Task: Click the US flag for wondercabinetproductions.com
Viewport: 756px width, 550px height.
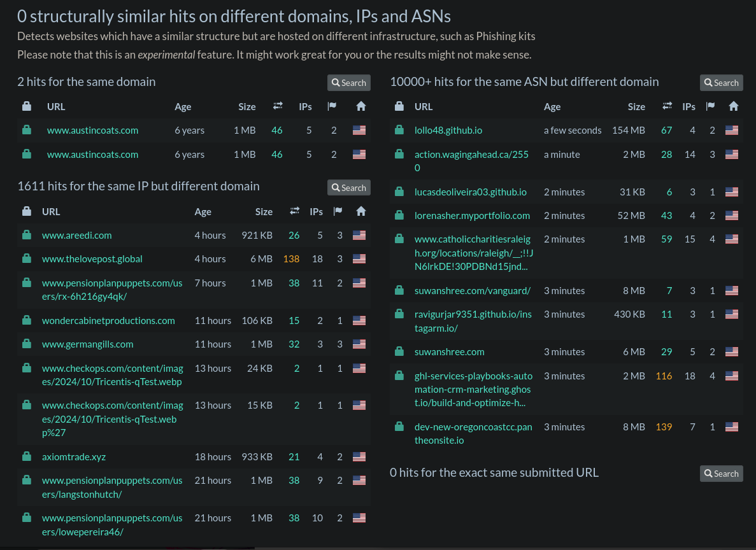Action: coord(359,320)
